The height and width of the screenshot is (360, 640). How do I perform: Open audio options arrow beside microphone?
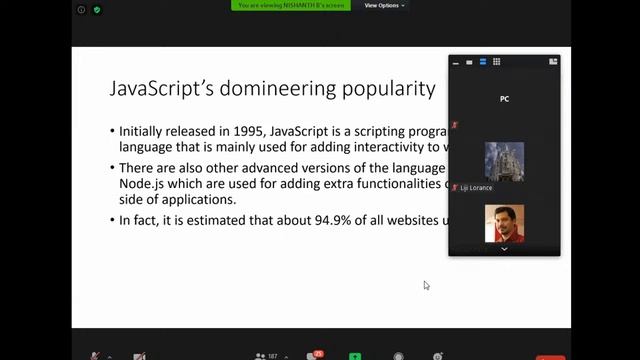coord(110,357)
